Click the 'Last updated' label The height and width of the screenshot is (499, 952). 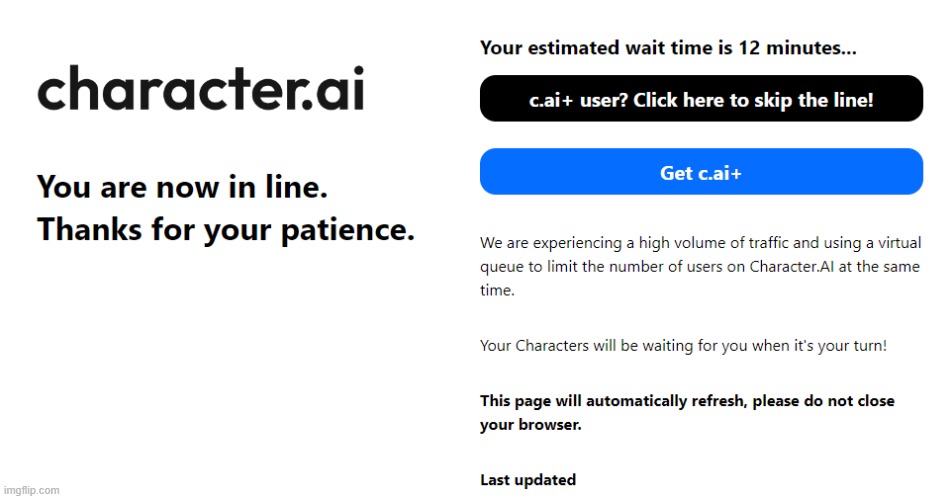click(x=528, y=480)
